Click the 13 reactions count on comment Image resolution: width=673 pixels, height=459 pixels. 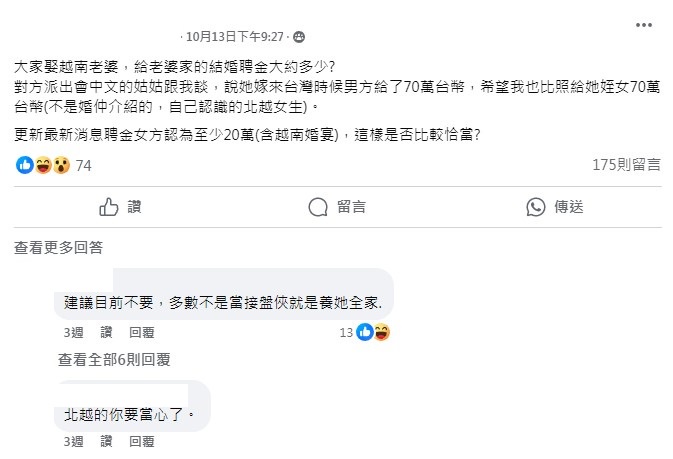click(347, 332)
